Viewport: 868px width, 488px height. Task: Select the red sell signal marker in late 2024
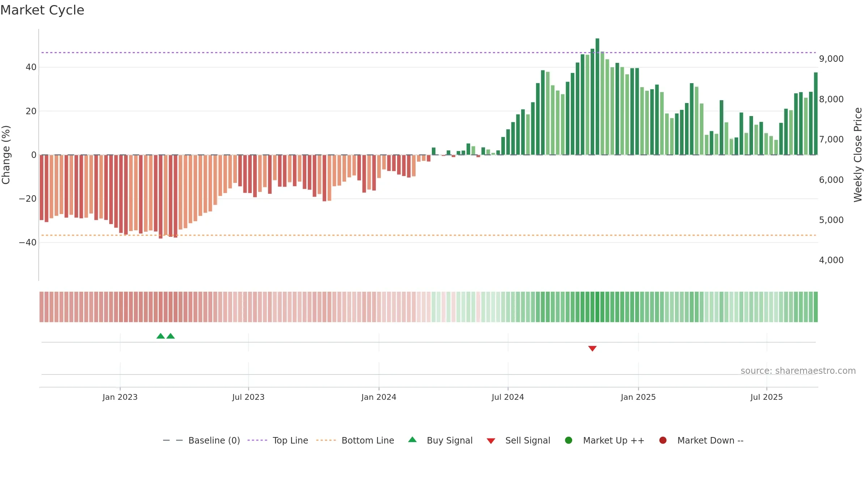pyautogui.click(x=592, y=348)
